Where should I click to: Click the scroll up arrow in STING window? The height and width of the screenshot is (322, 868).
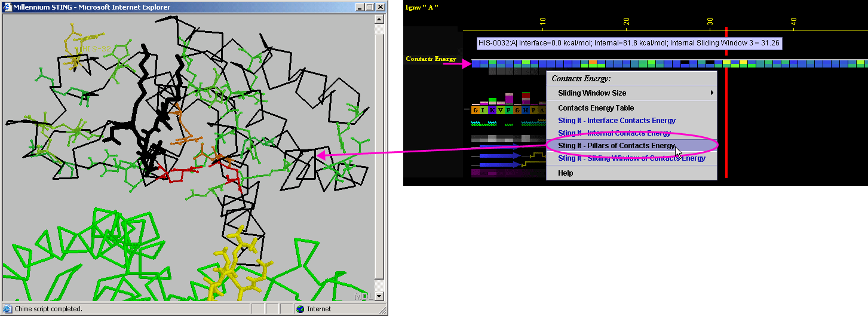[x=379, y=19]
